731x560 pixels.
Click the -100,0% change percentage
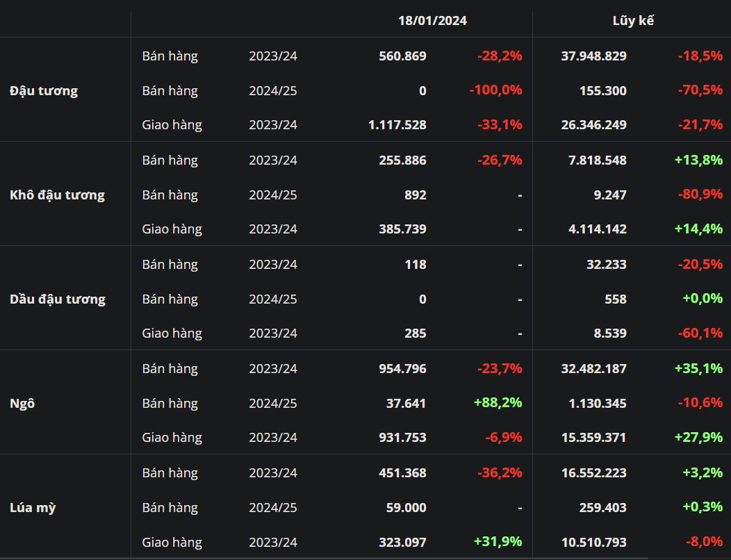(x=495, y=90)
